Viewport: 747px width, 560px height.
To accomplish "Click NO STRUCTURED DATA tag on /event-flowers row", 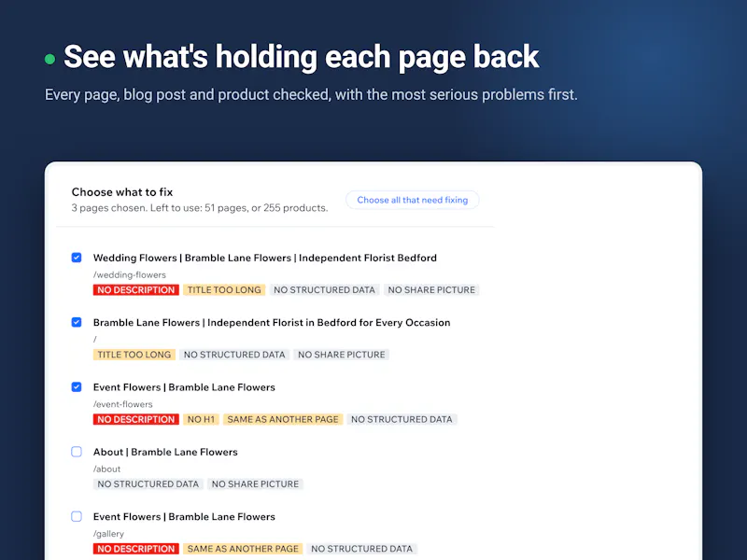I will [402, 419].
